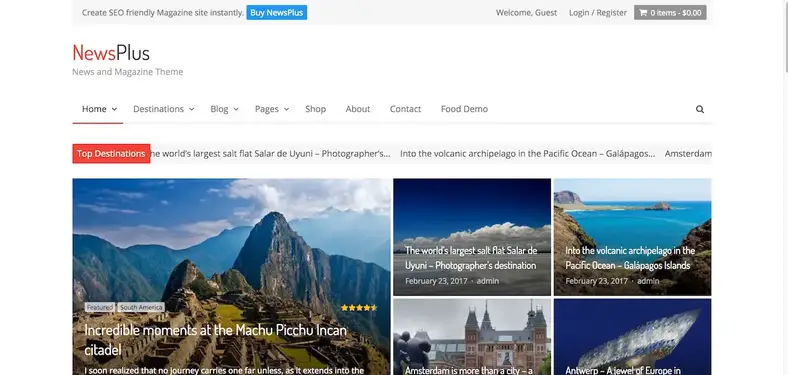The height and width of the screenshot is (375, 788).
Task: Click the Featured category tag
Action: pyautogui.click(x=100, y=307)
